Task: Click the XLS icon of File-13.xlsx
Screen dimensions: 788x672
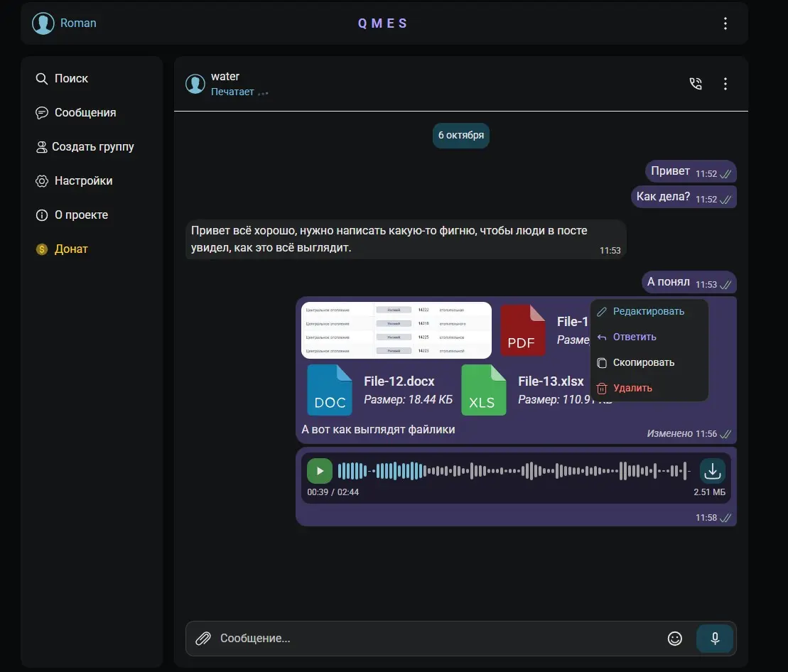Action: 483,390
